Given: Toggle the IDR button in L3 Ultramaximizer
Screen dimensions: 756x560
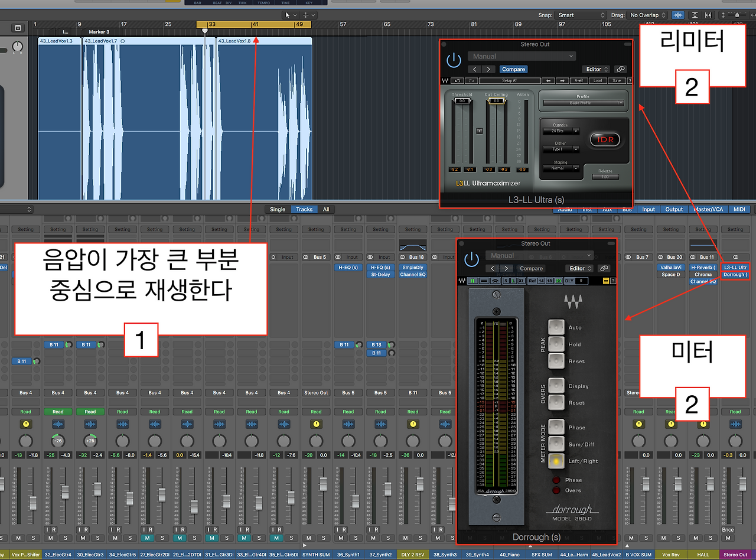Looking at the screenshot, I should click(x=604, y=139).
